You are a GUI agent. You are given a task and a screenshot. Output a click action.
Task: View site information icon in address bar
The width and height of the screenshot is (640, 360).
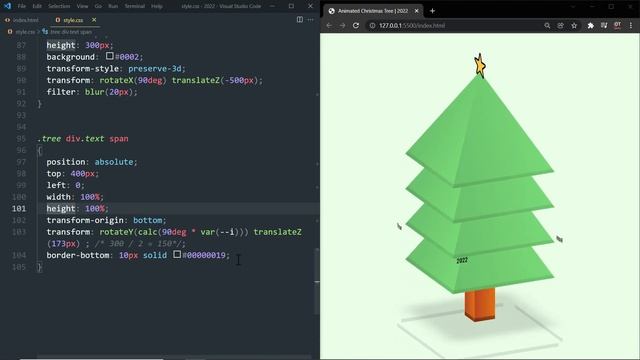(372, 25)
